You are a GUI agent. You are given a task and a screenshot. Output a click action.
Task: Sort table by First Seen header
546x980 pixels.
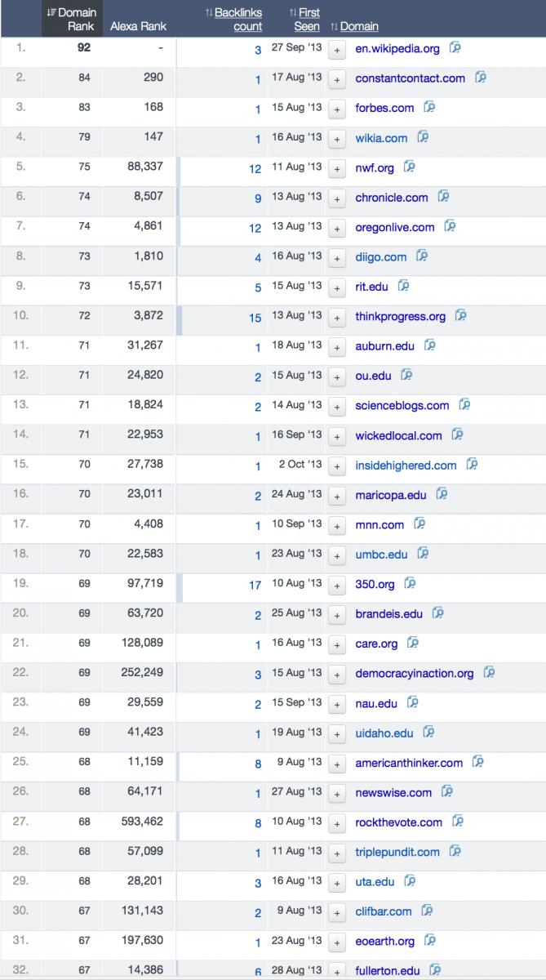pos(304,20)
